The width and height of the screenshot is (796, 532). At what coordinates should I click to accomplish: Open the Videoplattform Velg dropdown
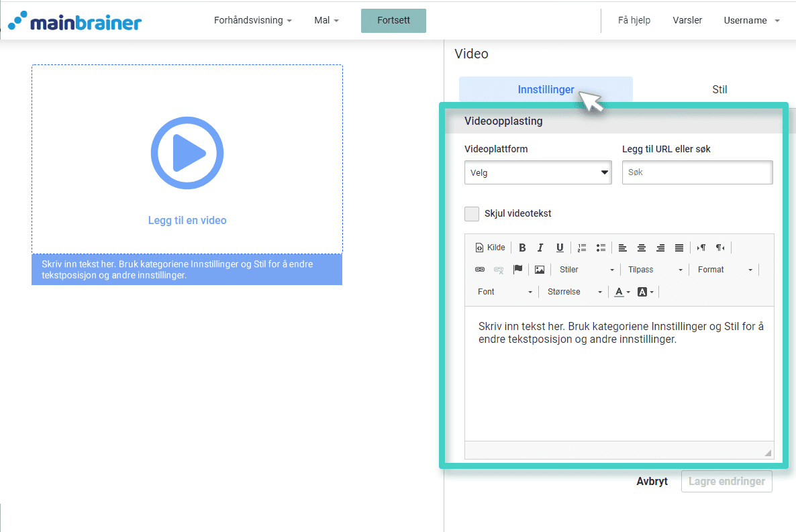coord(538,172)
